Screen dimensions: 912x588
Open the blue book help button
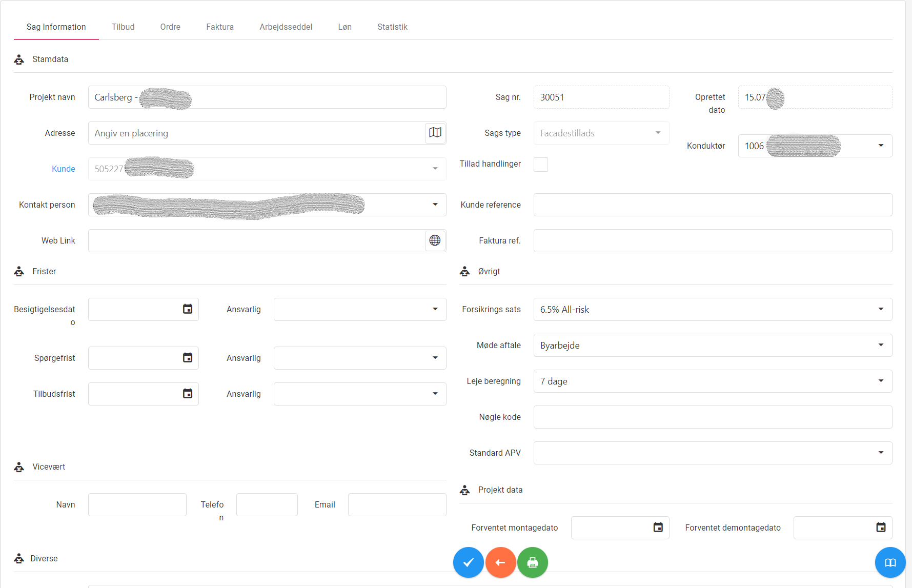[x=890, y=562]
